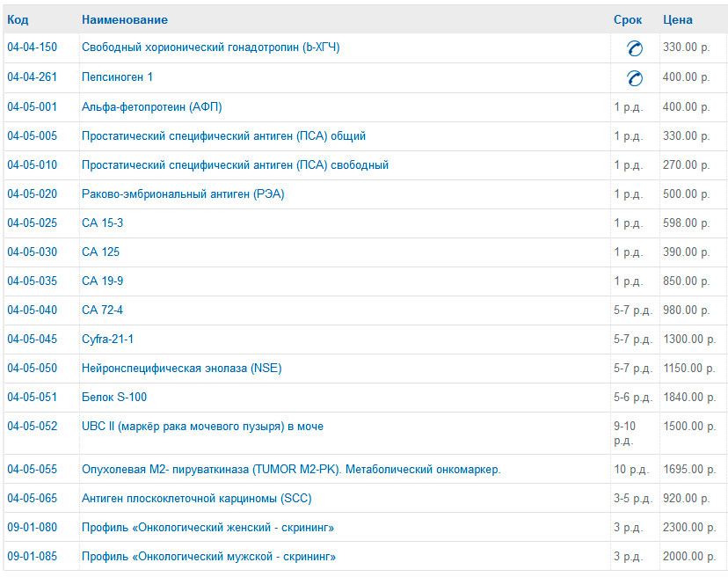This screenshot has height=577, width=728.
Task: Open the CA 19-9 link
Action: pyautogui.click(x=102, y=281)
